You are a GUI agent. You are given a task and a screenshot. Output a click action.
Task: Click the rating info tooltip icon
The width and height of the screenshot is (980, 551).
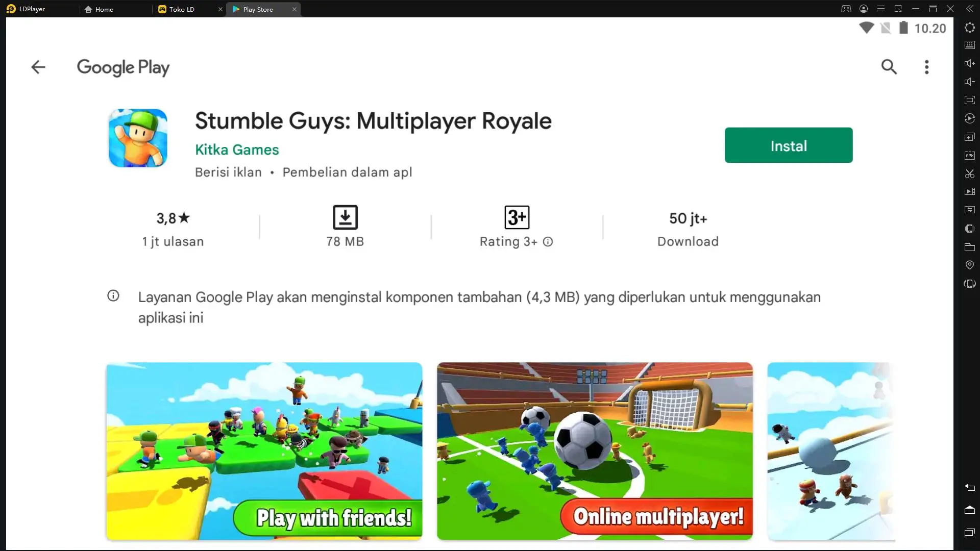[x=549, y=241]
